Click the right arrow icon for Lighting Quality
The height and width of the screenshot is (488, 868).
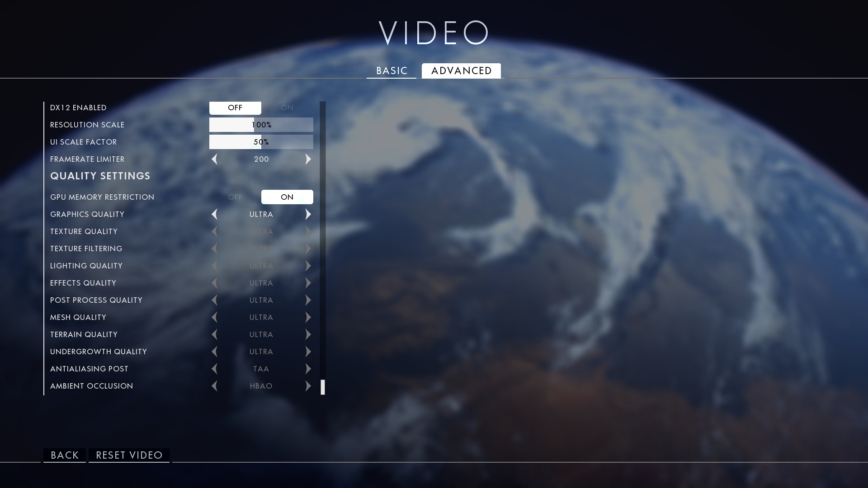click(308, 265)
